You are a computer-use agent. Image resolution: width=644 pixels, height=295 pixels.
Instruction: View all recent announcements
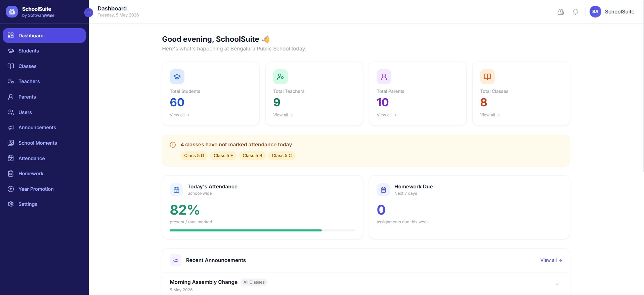tap(551, 260)
